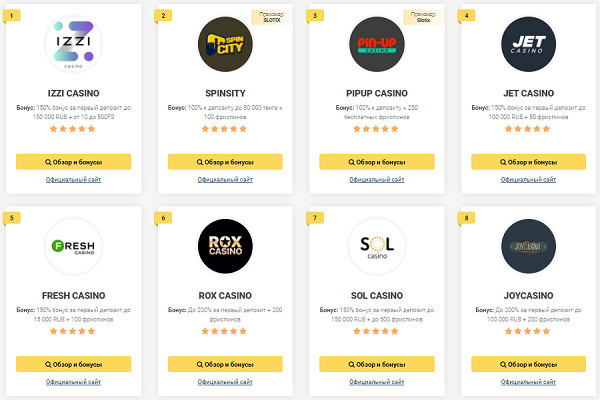Click the Slotix promo code tag on Pipup
This screenshot has width=600, height=400.
coord(419,17)
